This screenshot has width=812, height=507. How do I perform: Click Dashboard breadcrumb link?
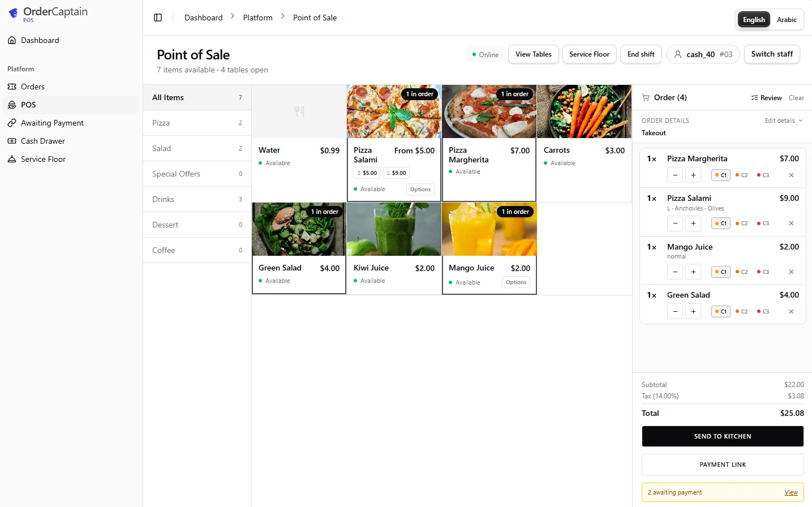pos(203,18)
